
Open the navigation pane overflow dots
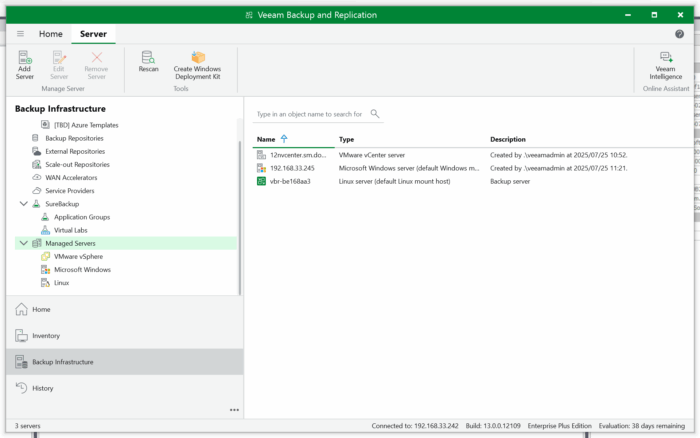tap(234, 410)
